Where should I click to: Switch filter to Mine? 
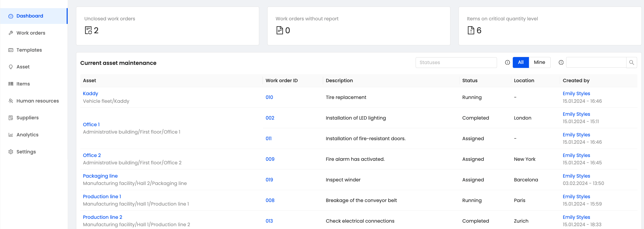539,63
